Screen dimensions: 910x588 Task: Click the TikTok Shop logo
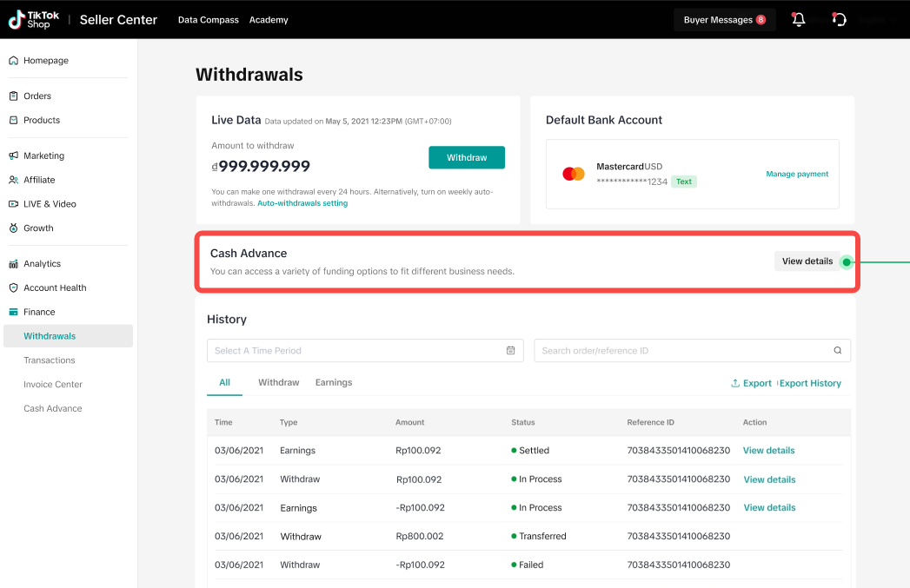34,20
